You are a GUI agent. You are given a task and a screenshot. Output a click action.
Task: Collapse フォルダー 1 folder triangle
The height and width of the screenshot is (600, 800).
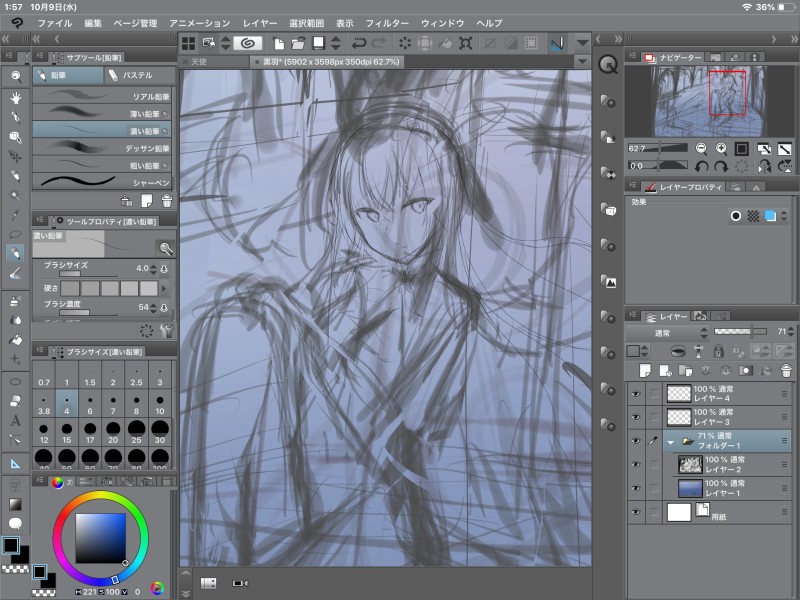point(671,442)
